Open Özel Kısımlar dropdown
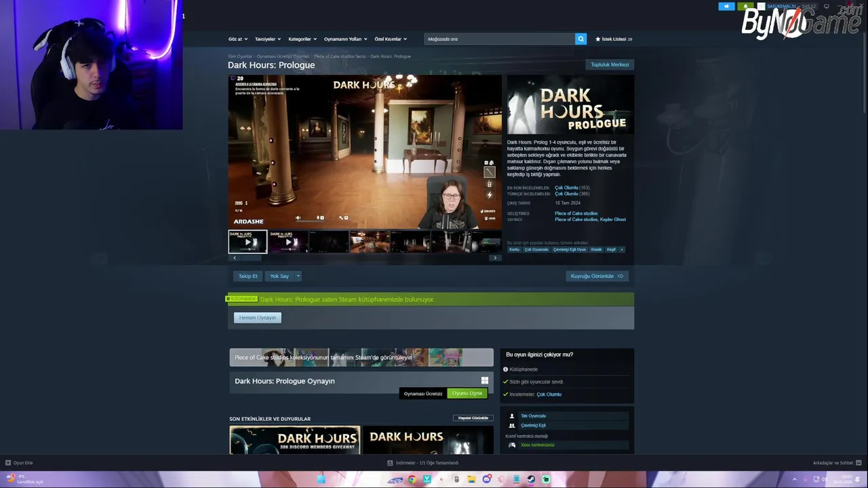This screenshot has height=488, width=868. tap(391, 39)
